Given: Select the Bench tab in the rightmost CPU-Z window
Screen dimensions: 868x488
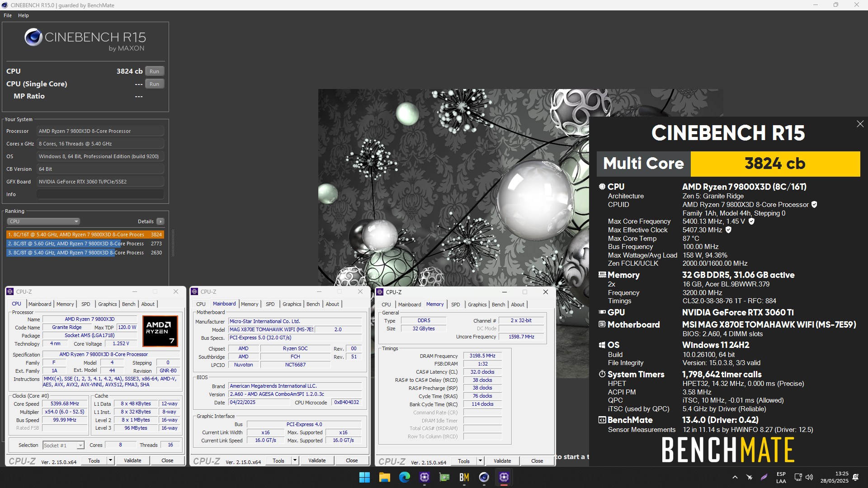Looking at the screenshot, I should pos(498,305).
